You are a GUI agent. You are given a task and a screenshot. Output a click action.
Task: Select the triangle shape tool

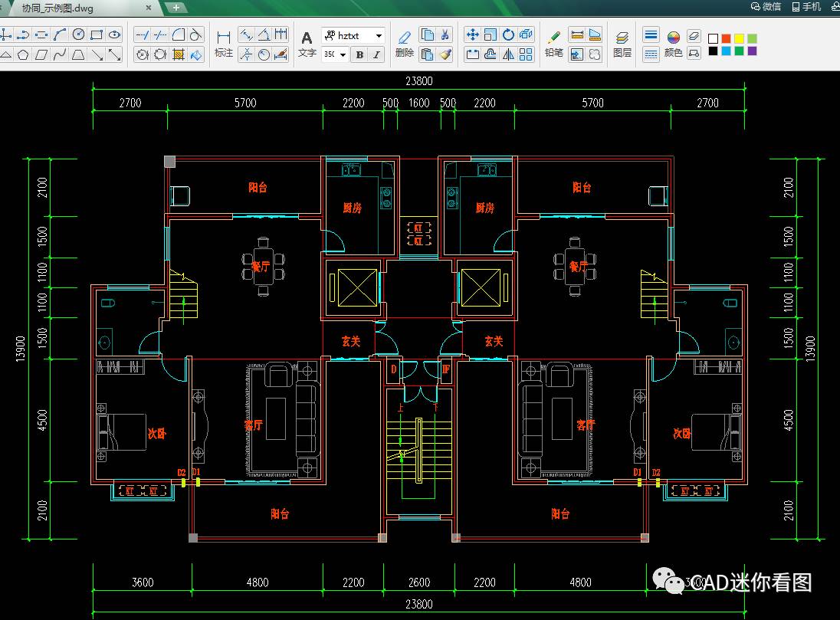click(x=5, y=54)
